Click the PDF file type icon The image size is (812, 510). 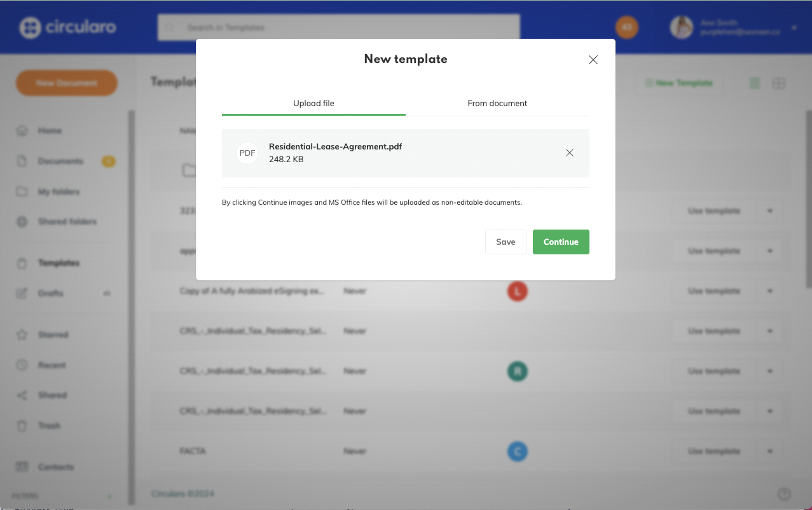247,153
